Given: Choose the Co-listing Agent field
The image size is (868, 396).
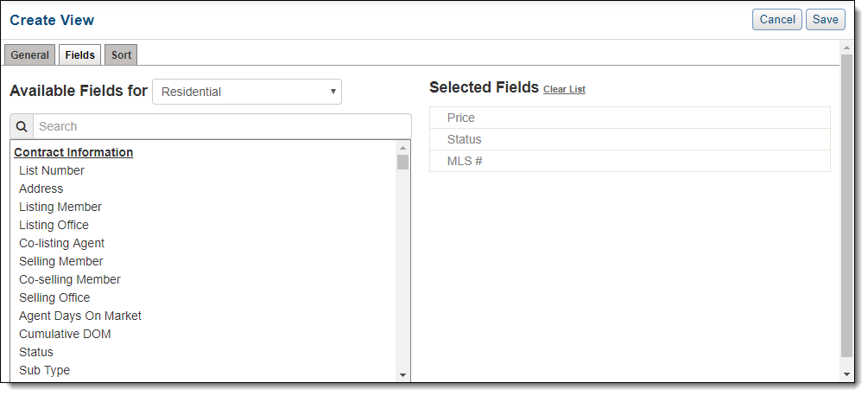Looking at the screenshot, I should [x=61, y=243].
